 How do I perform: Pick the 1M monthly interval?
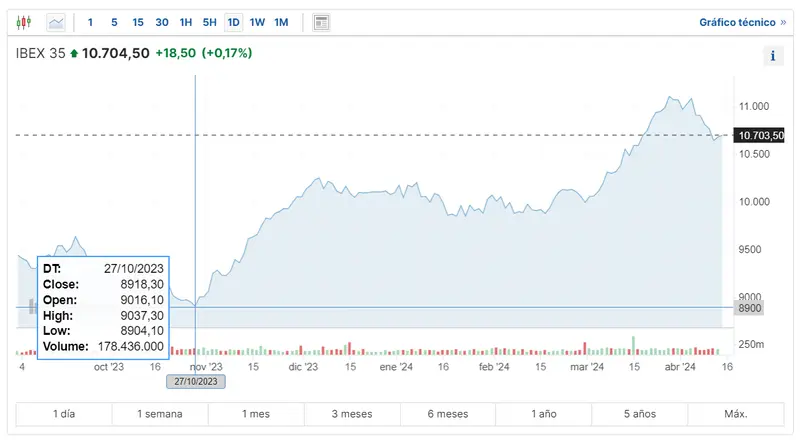point(281,22)
